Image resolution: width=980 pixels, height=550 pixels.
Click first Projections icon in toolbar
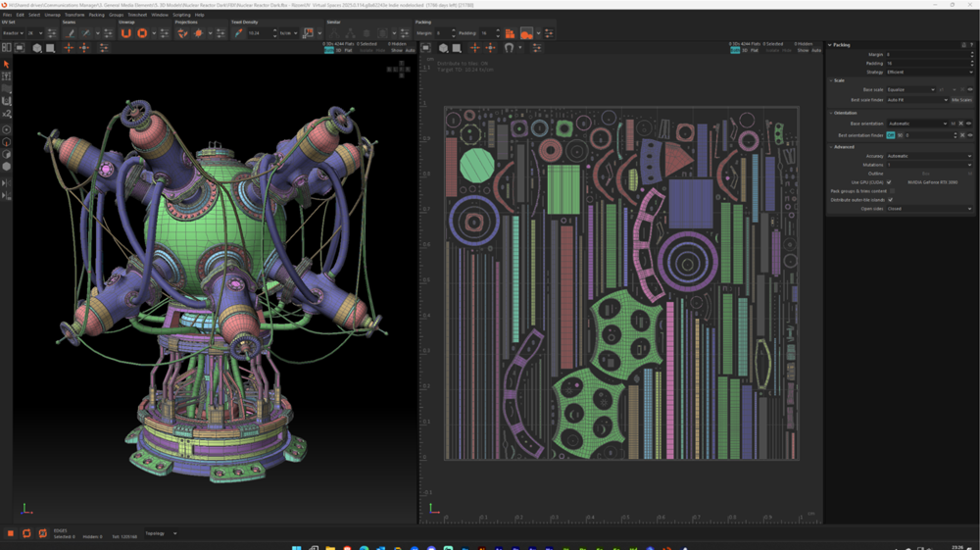[182, 33]
